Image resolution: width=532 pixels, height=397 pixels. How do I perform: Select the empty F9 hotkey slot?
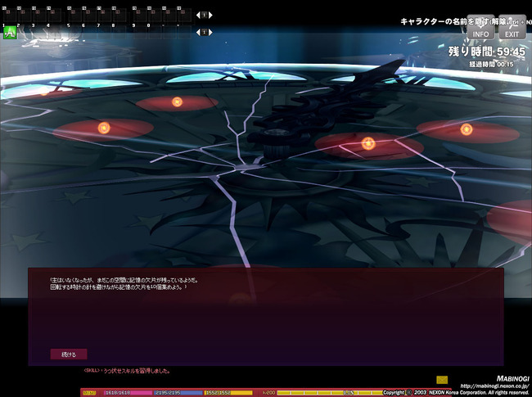(x=140, y=16)
